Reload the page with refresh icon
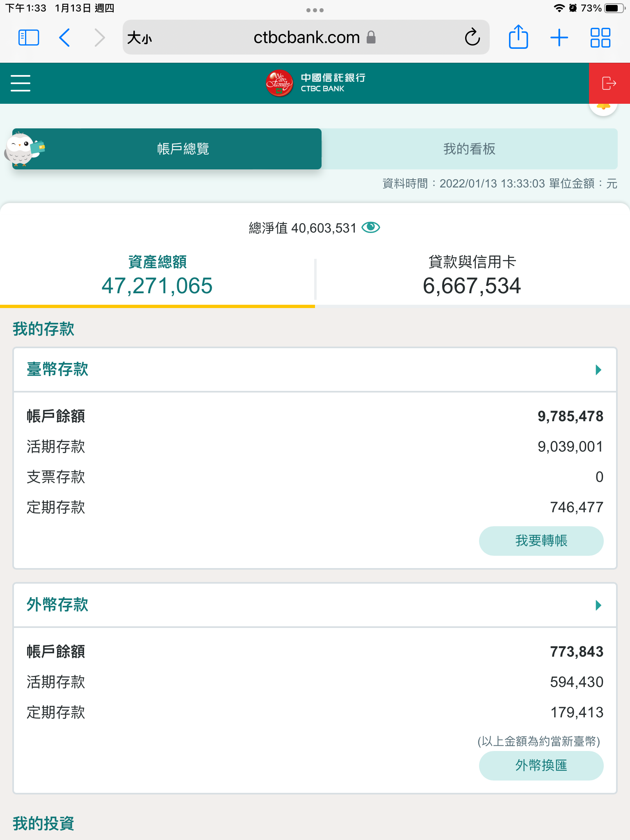Image resolution: width=630 pixels, height=840 pixels. [x=472, y=38]
